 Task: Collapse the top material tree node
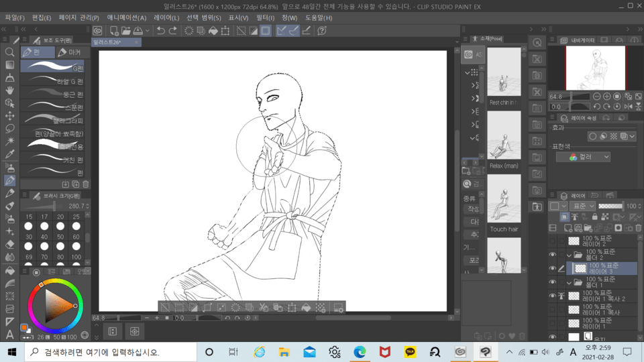pos(468,72)
